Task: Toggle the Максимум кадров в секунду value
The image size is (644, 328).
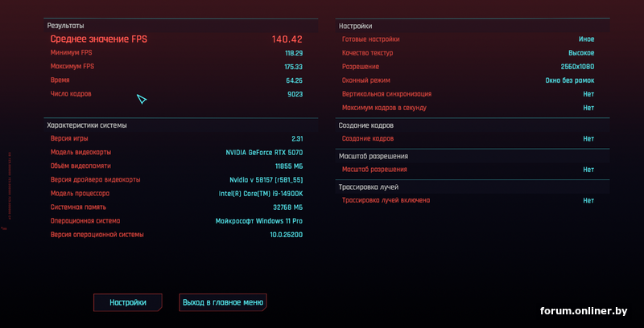Action: click(x=588, y=108)
